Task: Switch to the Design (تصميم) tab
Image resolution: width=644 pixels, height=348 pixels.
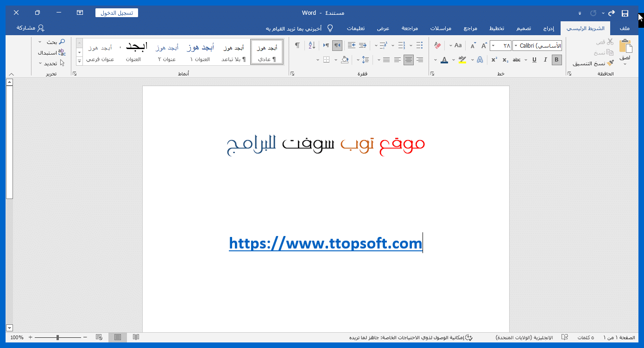Action: (x=524, y=28)
